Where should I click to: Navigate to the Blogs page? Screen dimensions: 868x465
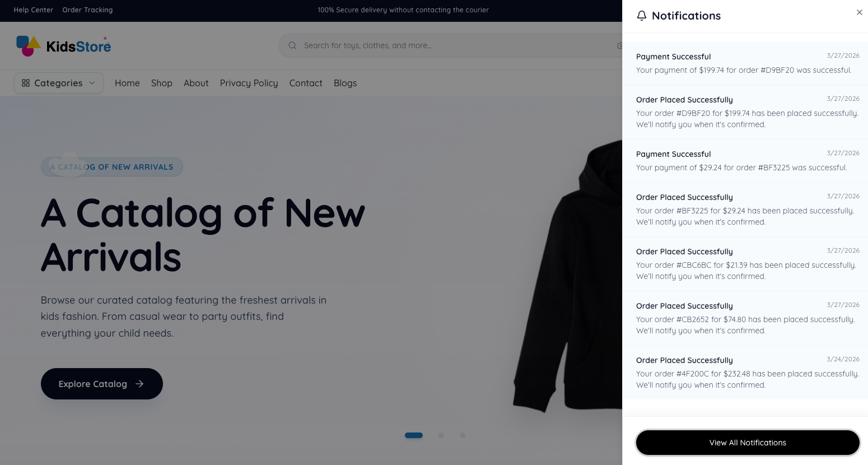click(345, 83)
